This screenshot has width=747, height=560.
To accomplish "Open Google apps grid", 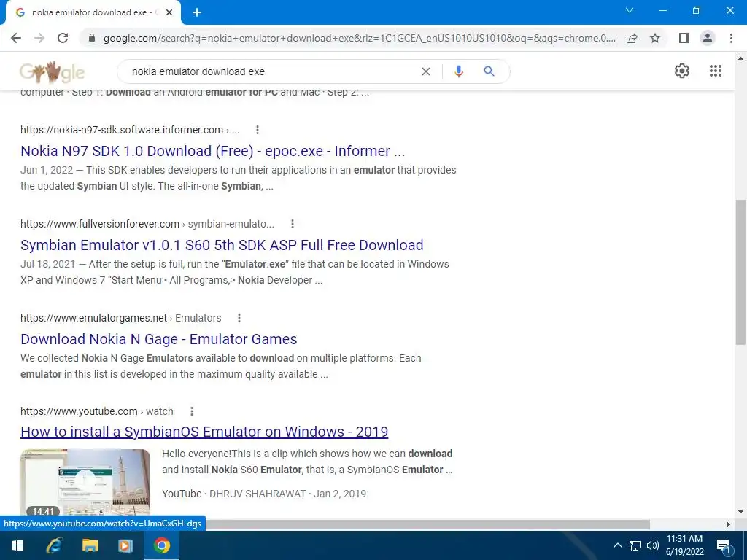I will pyautogui.click(x=715, y=71).
